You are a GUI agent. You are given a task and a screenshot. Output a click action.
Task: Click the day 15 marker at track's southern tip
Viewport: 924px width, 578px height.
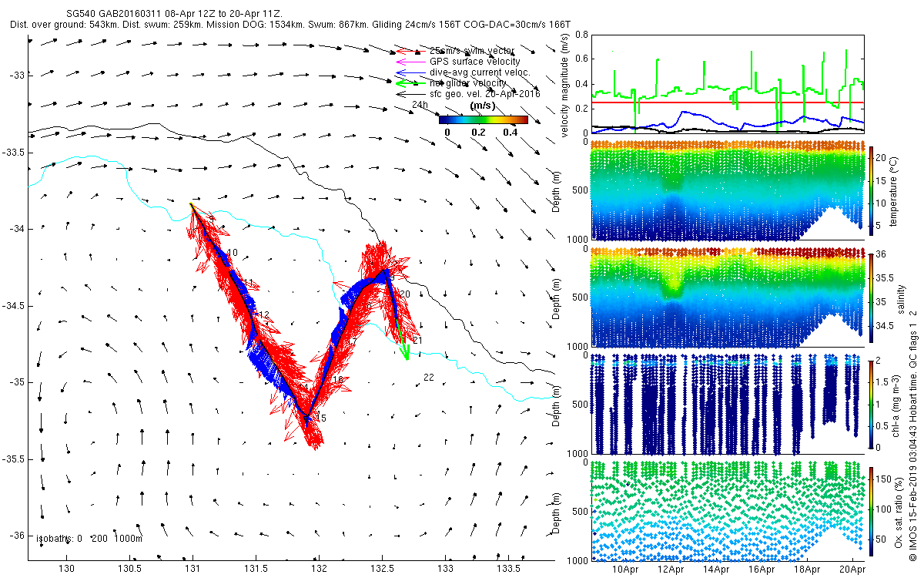tap(322, 418)
